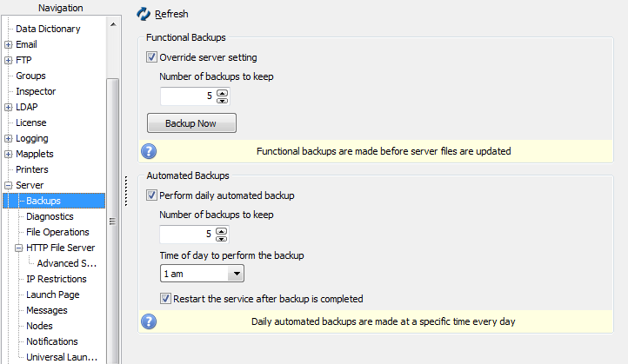
Task: Open Inspector in navigation tree
Action: coord(36,91)
